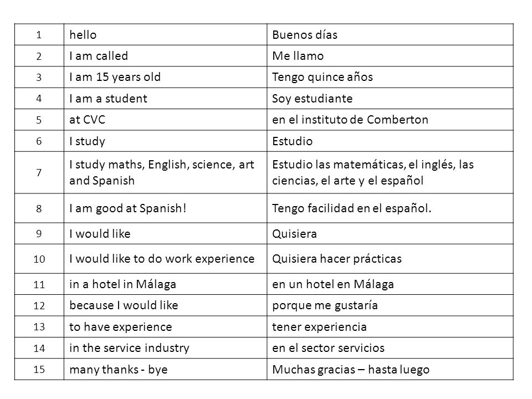Select the 'hello' cell in row 1
532x399 pixels.
pos(165,34)
